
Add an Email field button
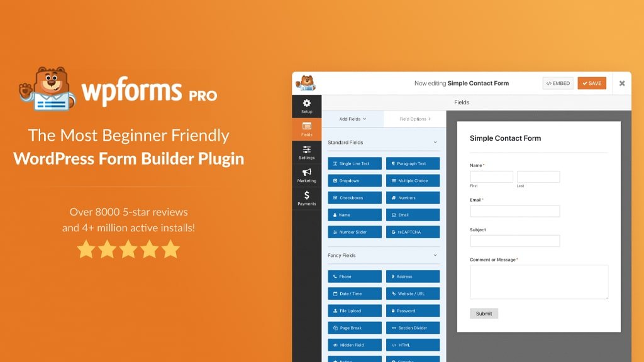413,215
